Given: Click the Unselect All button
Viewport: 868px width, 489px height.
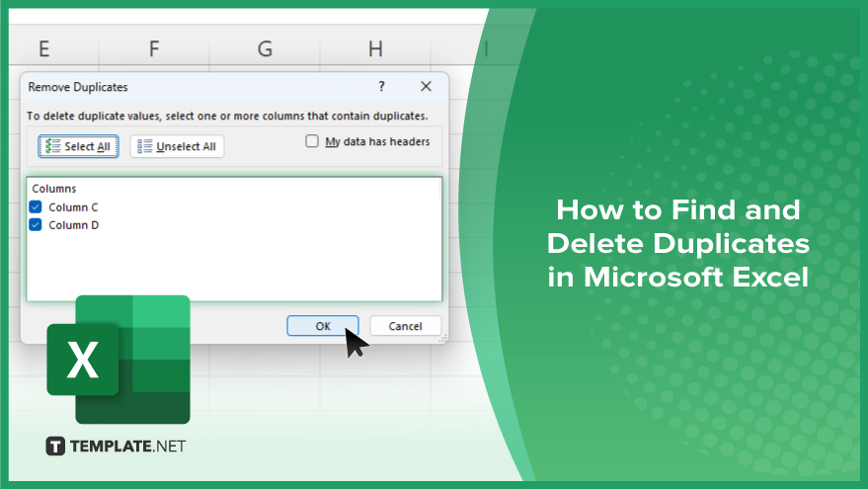Looking at the screenshot, I should click(x=177, y=146).
